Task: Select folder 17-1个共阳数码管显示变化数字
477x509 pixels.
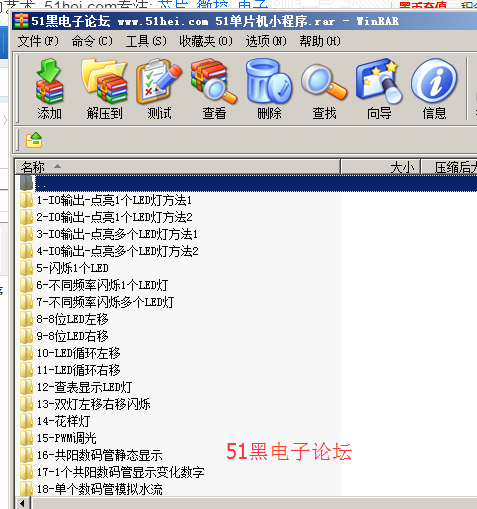Action: 120,472
